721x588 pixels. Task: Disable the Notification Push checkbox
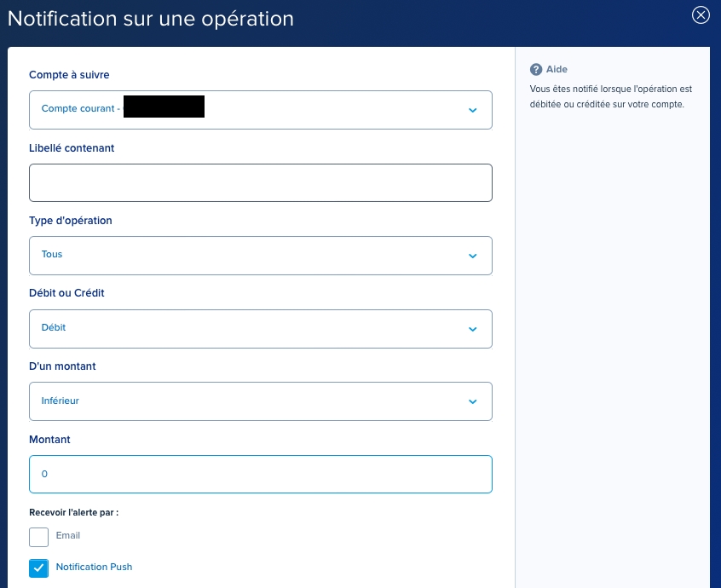pyautogui.click(x=38, y=568)
